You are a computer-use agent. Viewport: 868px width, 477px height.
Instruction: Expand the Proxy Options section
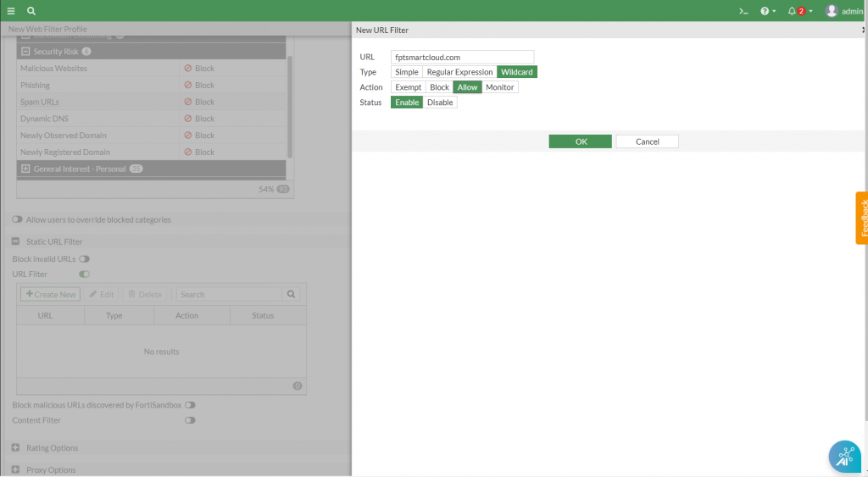[16, 469]
